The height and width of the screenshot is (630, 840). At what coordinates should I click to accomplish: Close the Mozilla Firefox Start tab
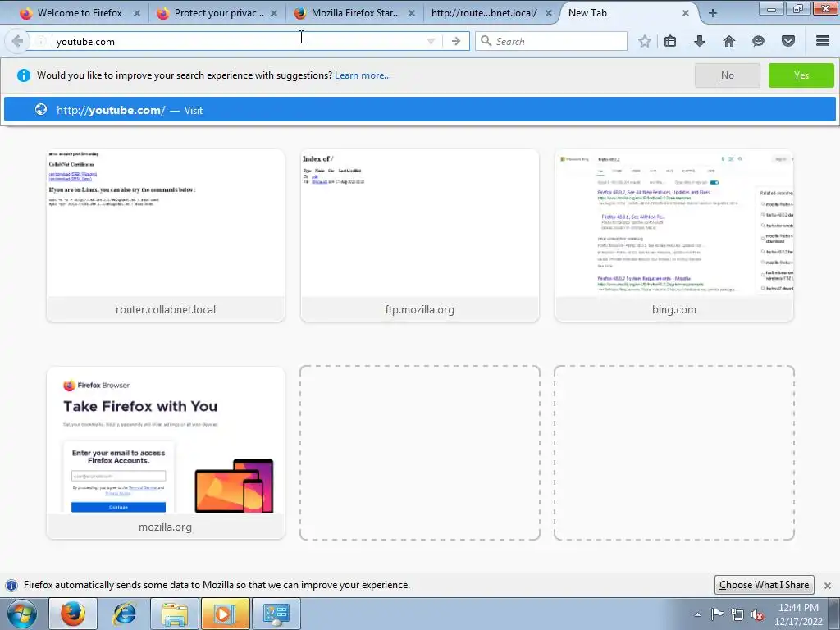pyautogui.click(x=412, y=13)
